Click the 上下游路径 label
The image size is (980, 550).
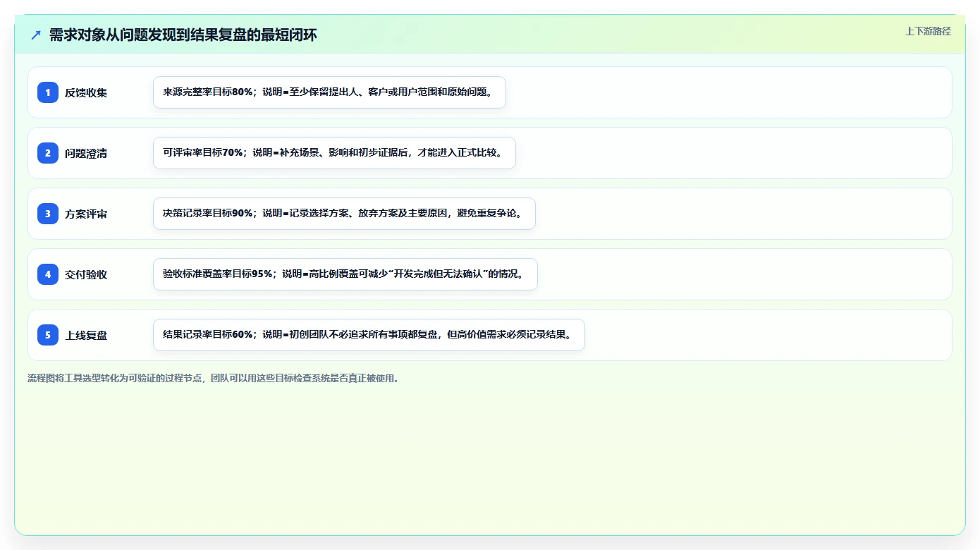click(928, 31)
